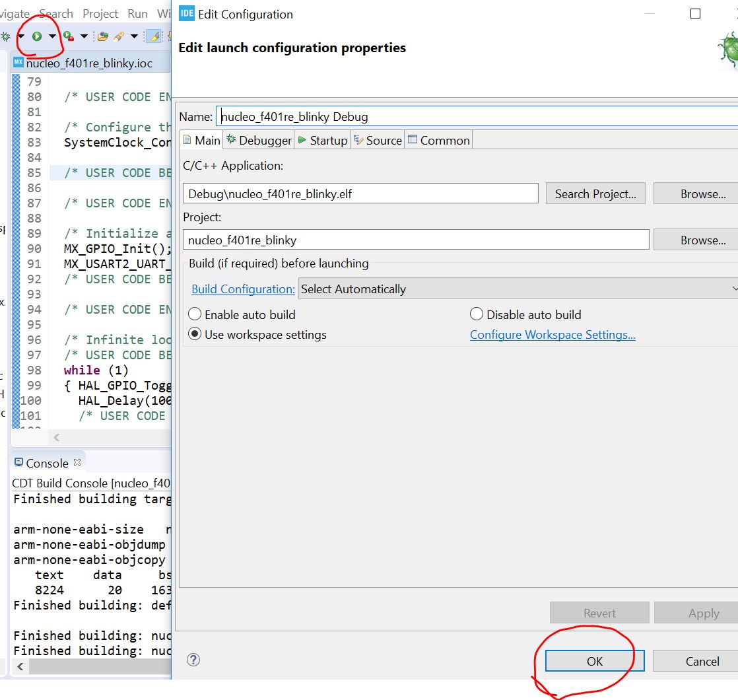The height and width of the screenshot is (700, 738).
Task: Open the dialog help question mark icon
Action: coord(193,660)
